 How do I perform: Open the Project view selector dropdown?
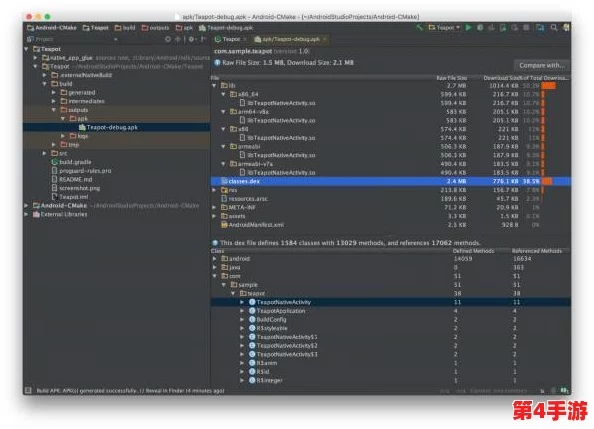click(x=72, y=39)
